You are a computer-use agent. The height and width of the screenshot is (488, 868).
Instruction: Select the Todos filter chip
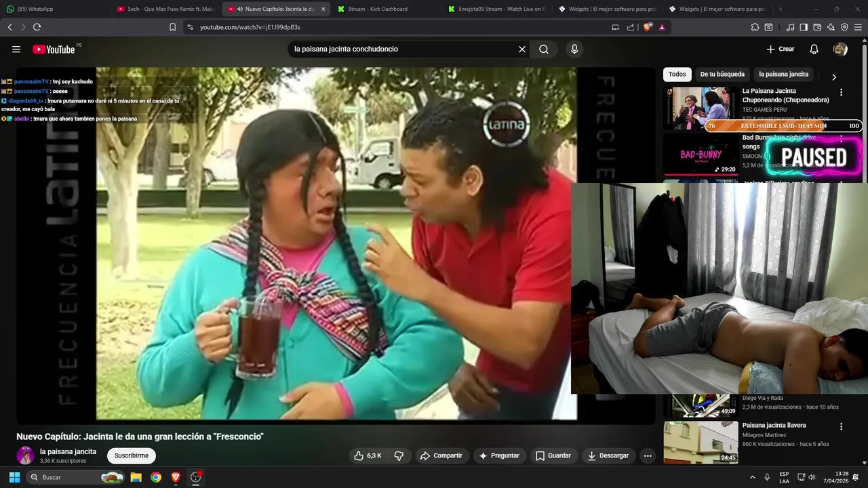pyautogui.click(x=677, y=75)
